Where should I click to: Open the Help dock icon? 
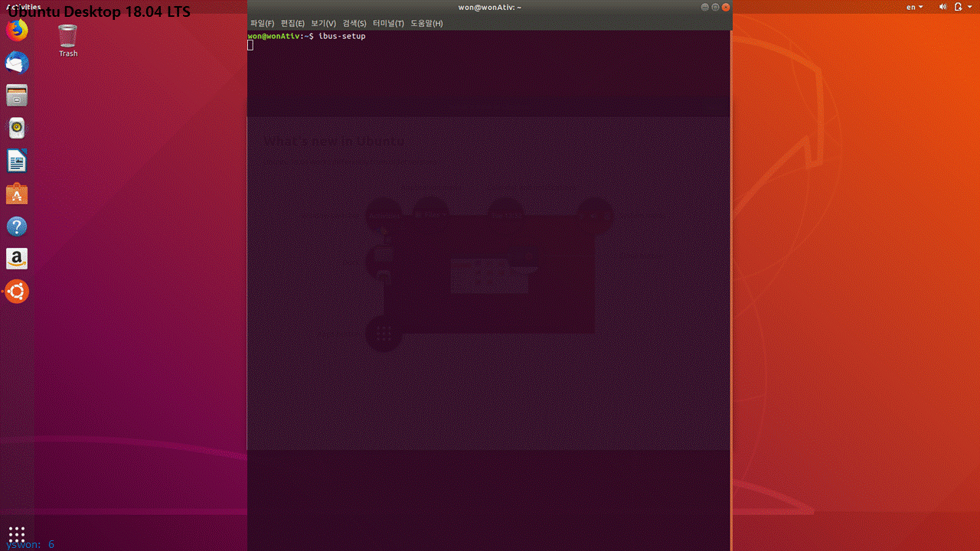click(17, 227)
